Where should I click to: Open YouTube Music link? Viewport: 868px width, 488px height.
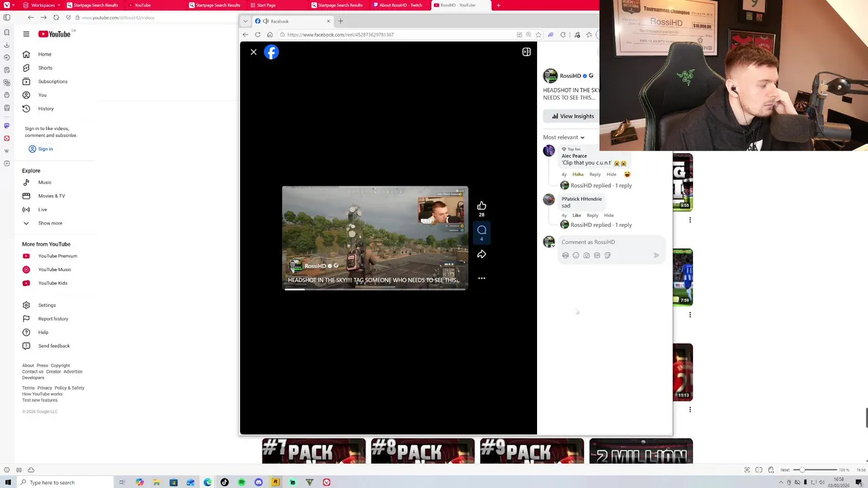click(54, 270)
